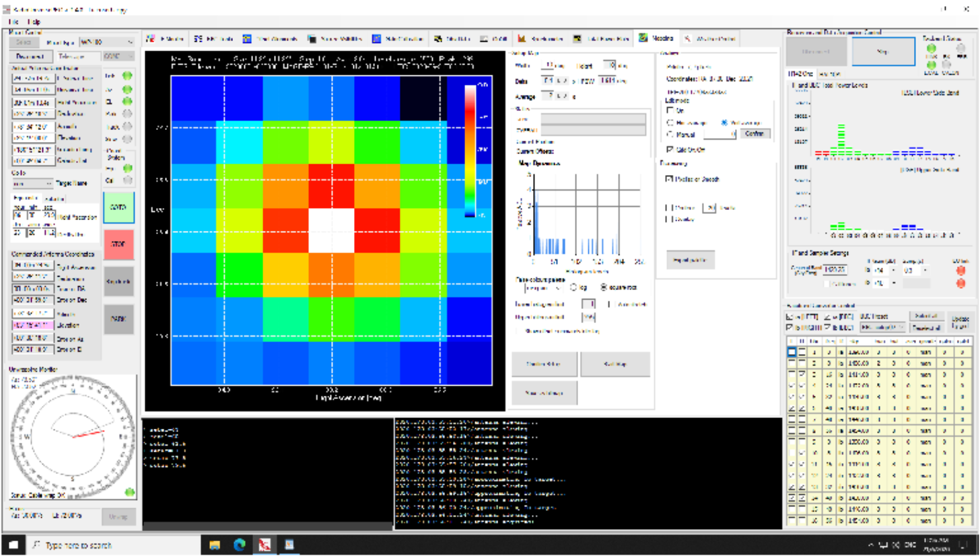Click the green GOTO button
Image resolution: width=980 pixels, height=556 pixels.
(118, 208)
